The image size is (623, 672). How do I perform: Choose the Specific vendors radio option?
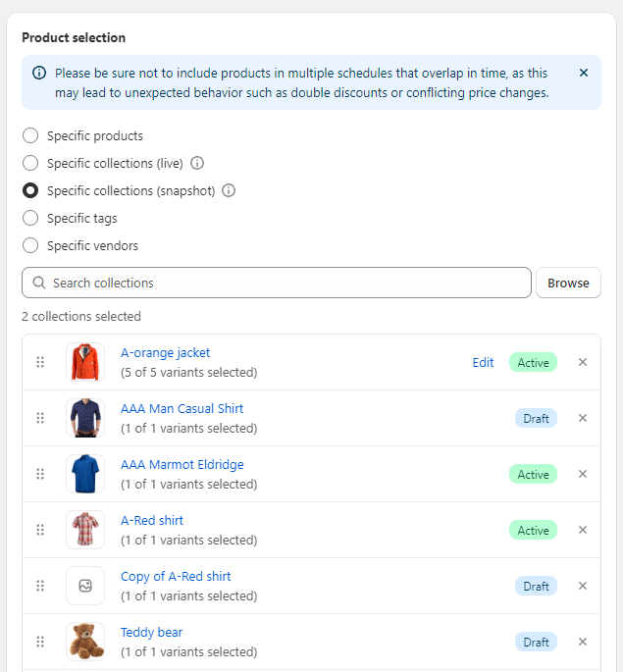coord(30,245)
